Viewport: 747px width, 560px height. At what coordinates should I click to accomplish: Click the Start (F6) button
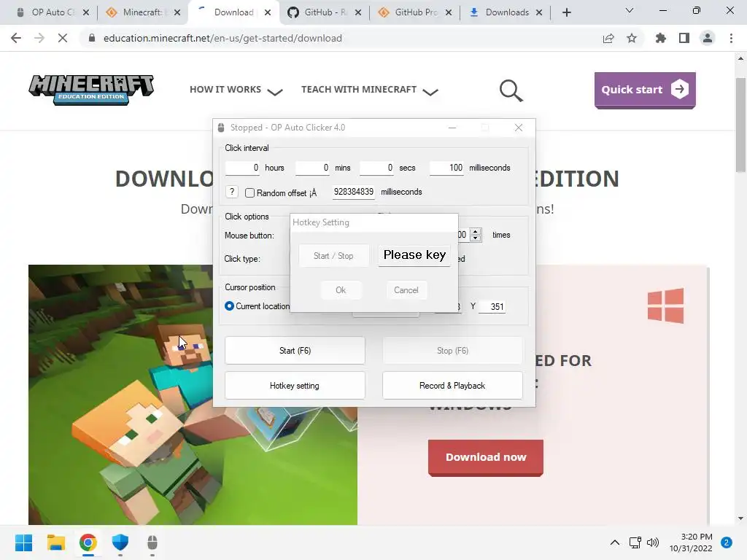tap(295, 351)
